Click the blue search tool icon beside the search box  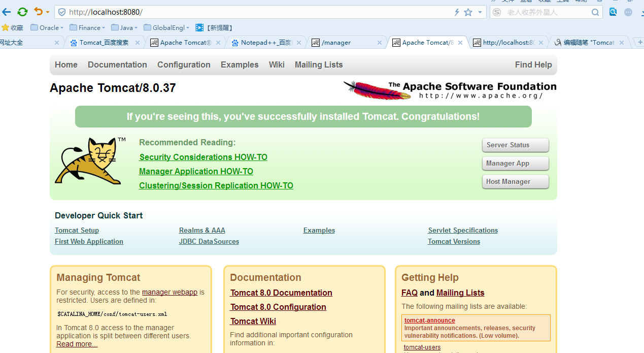point(613,12)
